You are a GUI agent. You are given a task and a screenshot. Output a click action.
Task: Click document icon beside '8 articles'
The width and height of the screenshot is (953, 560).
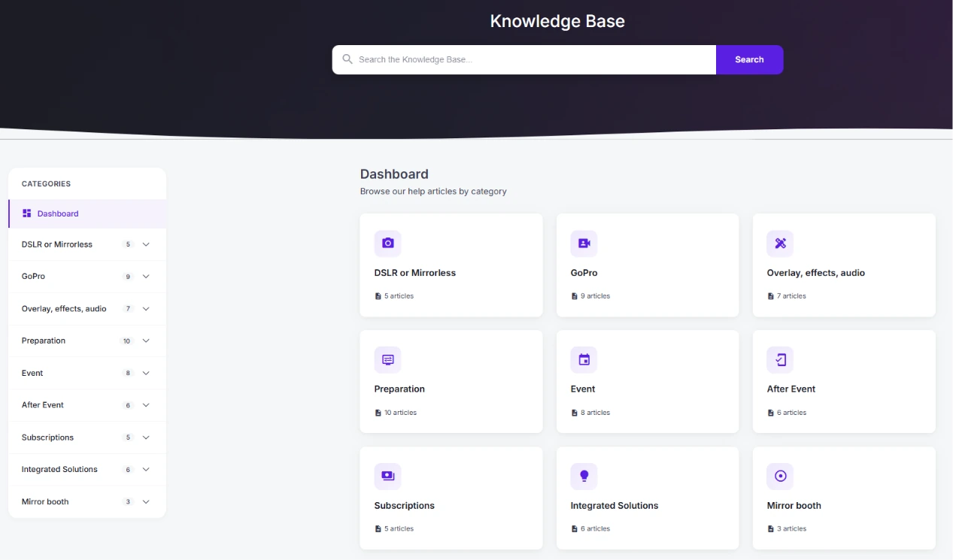(575, 413)
